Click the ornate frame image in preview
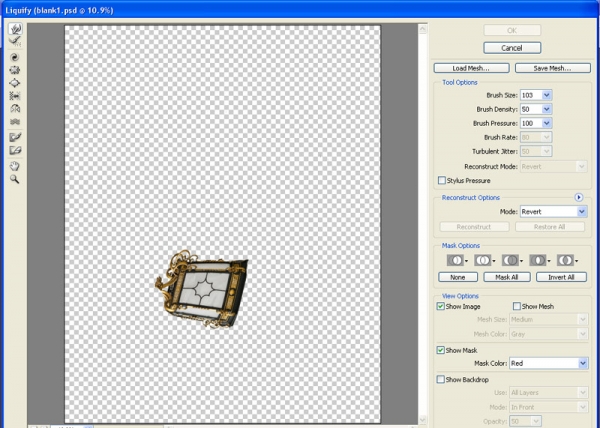The image size is (600, 428). (202, 290)
